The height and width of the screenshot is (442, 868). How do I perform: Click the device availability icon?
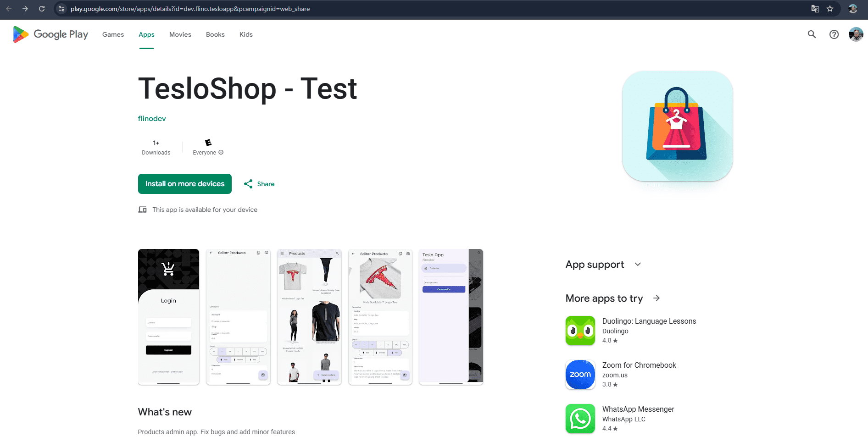(x=143, y=210)
